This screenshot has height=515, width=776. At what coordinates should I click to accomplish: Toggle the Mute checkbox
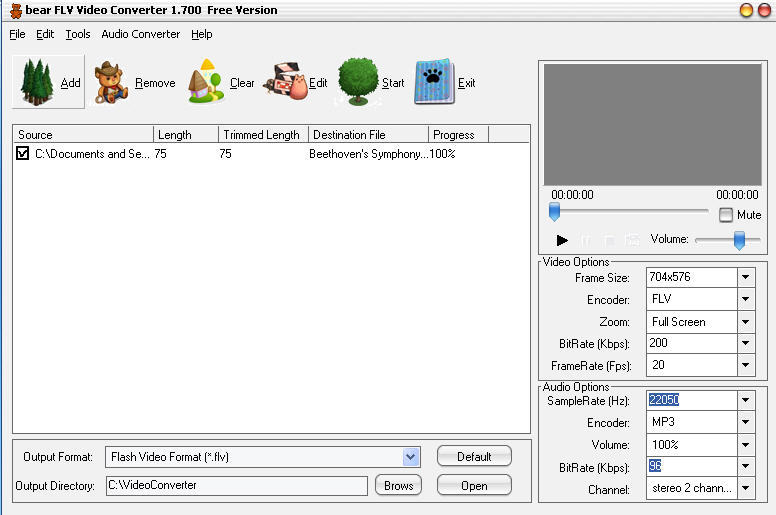726,215
